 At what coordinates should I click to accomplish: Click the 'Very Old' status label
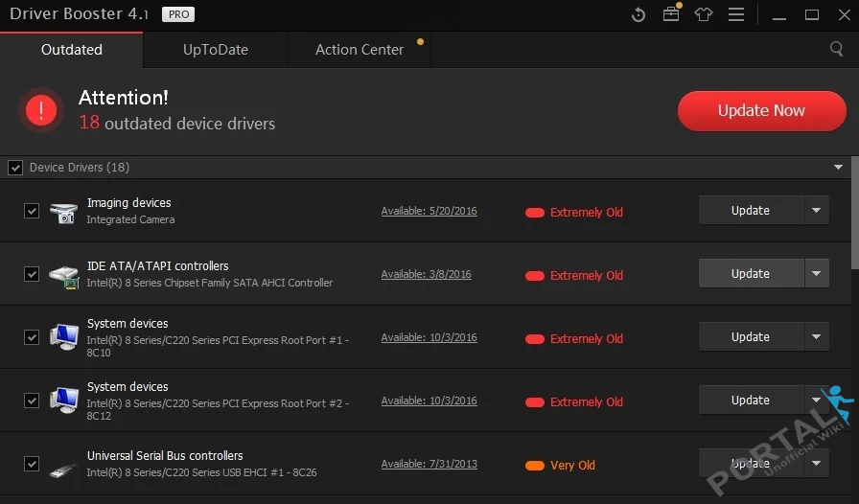pos(572,465)
